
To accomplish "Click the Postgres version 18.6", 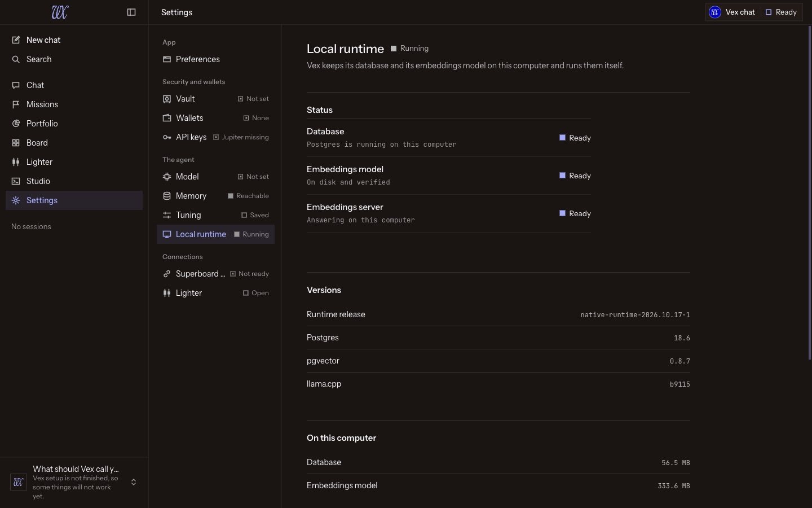I will pyautogui.click(x=682, y=338).
